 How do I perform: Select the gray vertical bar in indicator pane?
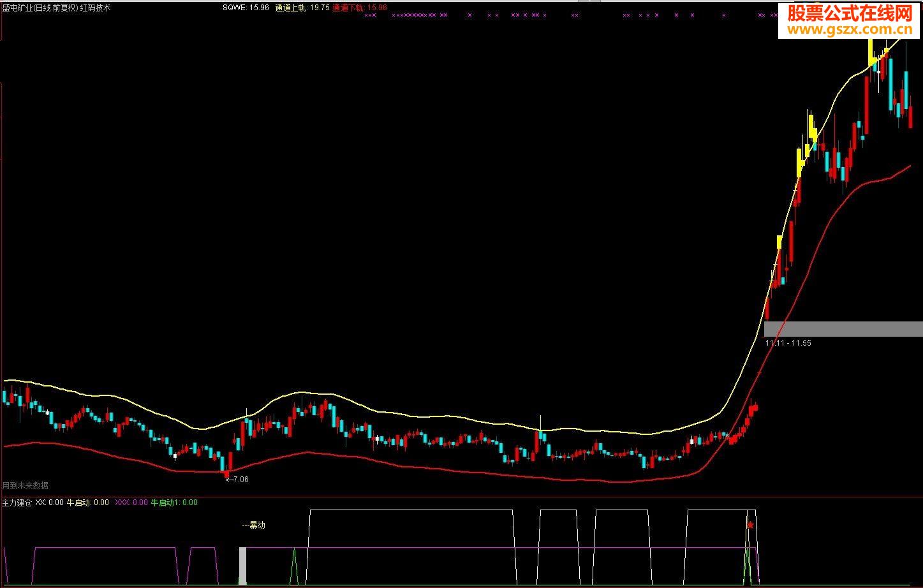[242, 566]
